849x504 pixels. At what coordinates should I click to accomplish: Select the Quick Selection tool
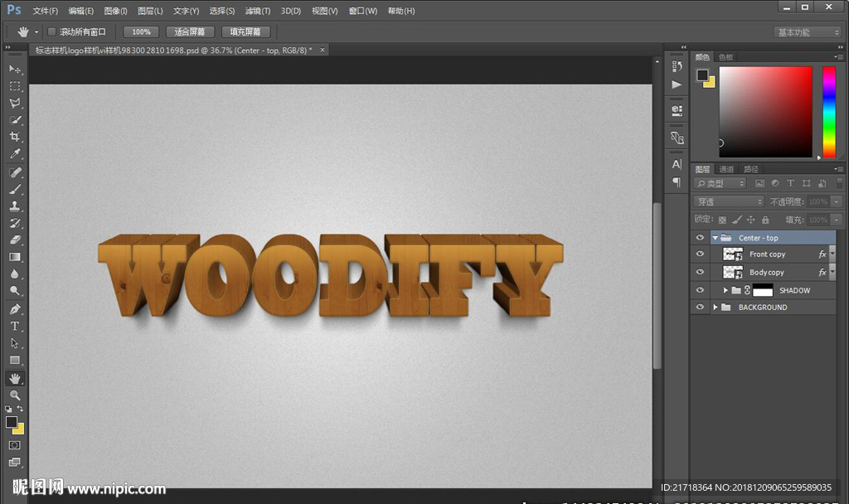coord(15,119)
